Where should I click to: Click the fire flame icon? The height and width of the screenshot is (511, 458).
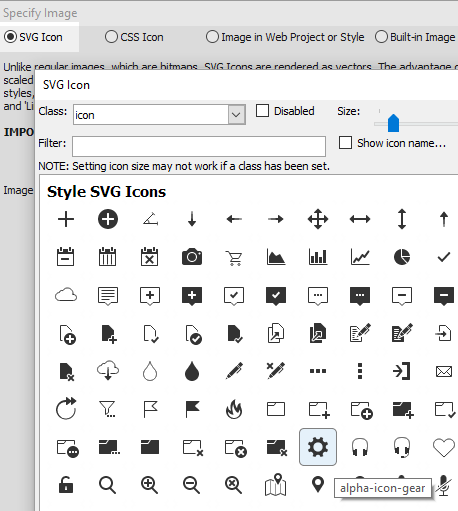(x=234, y=409)
